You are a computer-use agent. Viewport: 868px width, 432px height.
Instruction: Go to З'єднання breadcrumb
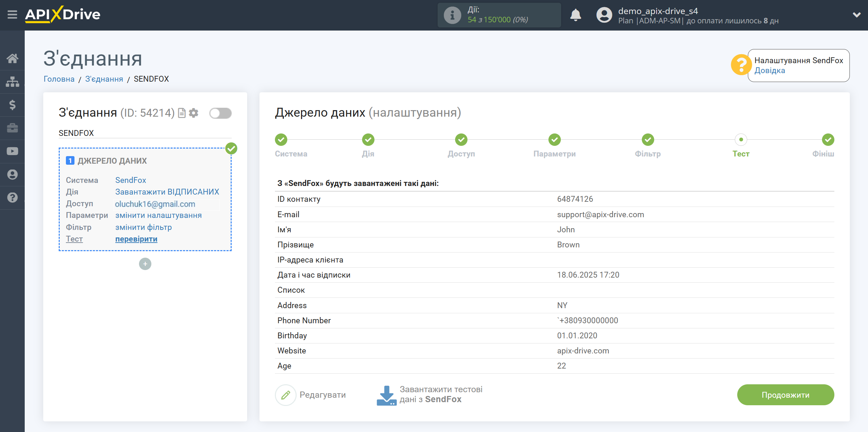click(104, 79)
